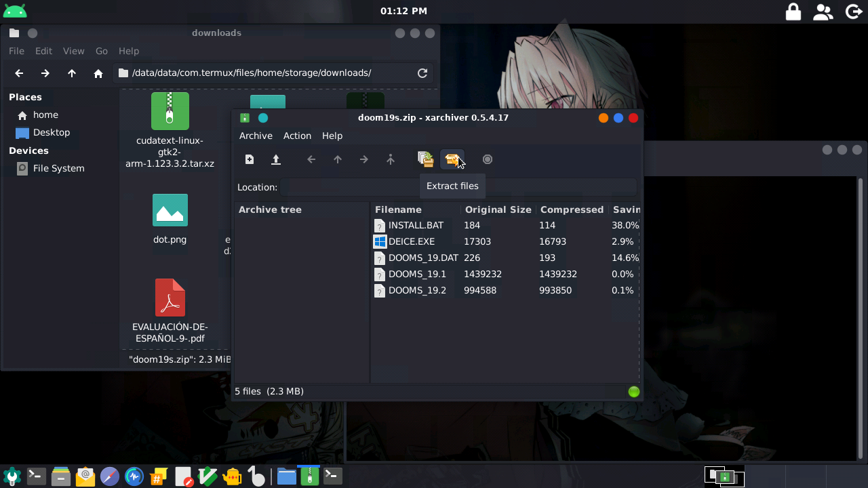Click the 01:12 PM clock
The height and width of the screenshot is (488, 868).
(x=403, y=11)
